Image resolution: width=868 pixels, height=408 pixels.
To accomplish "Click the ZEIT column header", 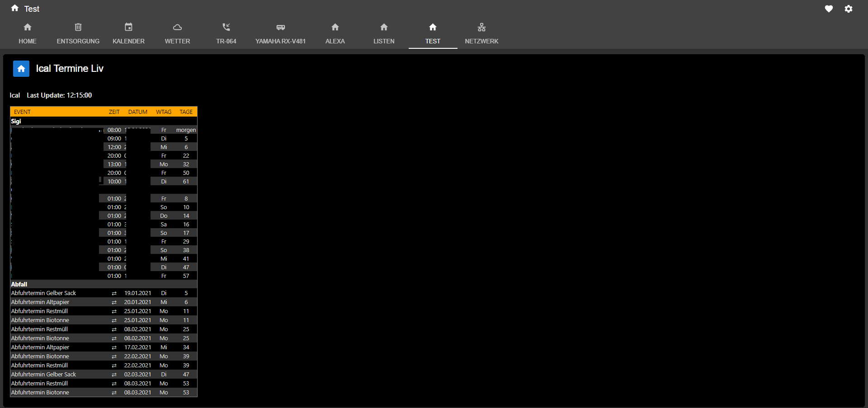I will coord(114,112).
